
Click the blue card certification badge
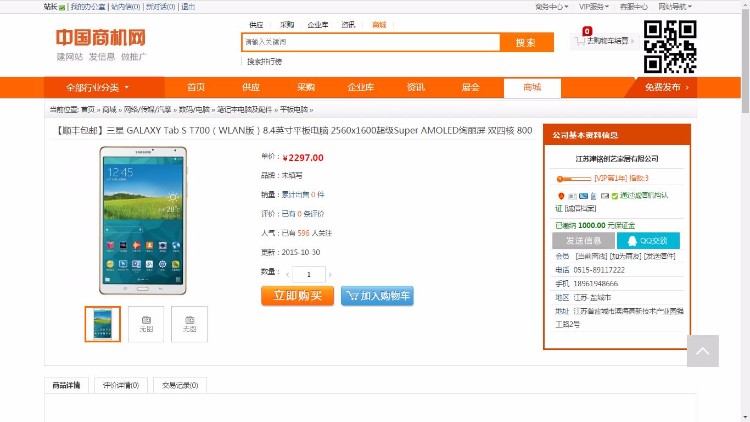click(x=583, y=196)
